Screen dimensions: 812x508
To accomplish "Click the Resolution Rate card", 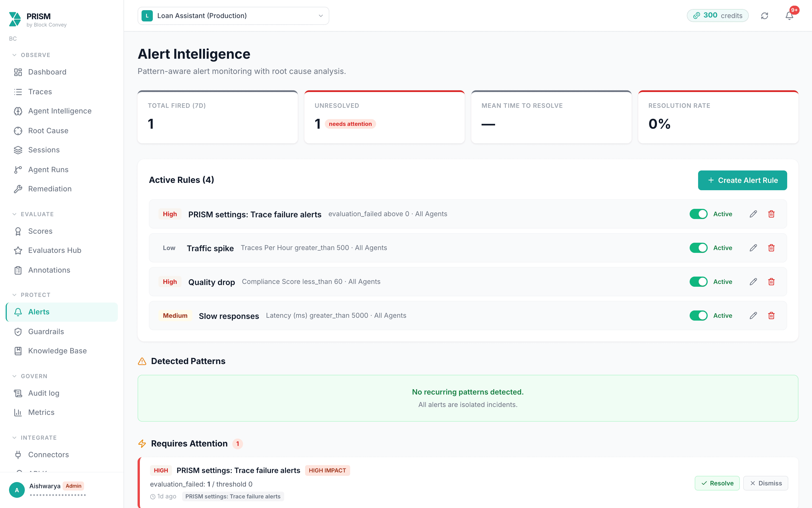I will click(x=718, y=117).
